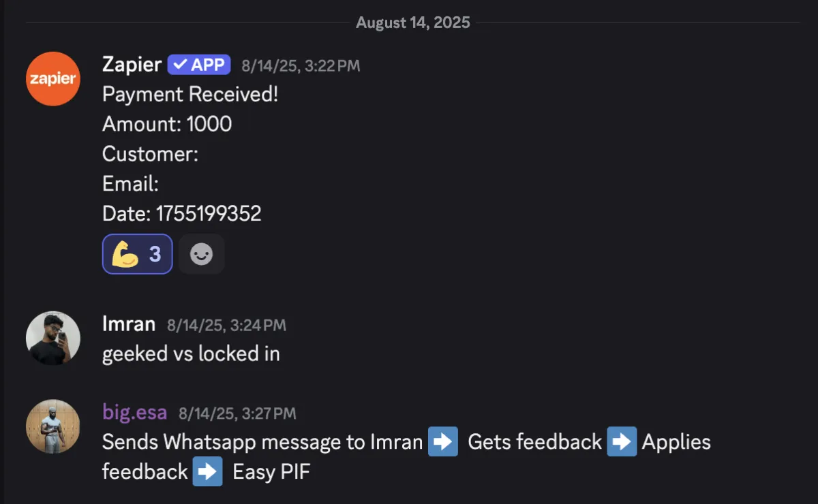Click the Zapier username
This screenshot has height=504, width=818.
tap(132, 65)
